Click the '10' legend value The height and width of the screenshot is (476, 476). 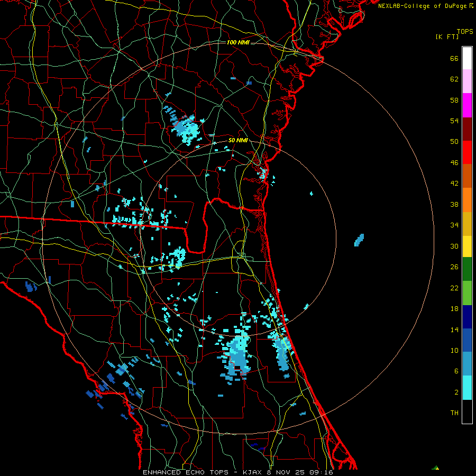(x=454, y=351)
